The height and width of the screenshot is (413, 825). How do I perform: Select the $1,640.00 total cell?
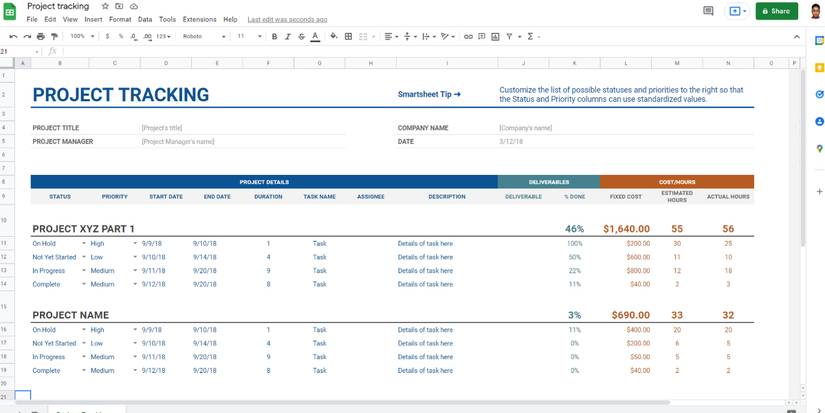pyautogui.click(x=626, y=229)
